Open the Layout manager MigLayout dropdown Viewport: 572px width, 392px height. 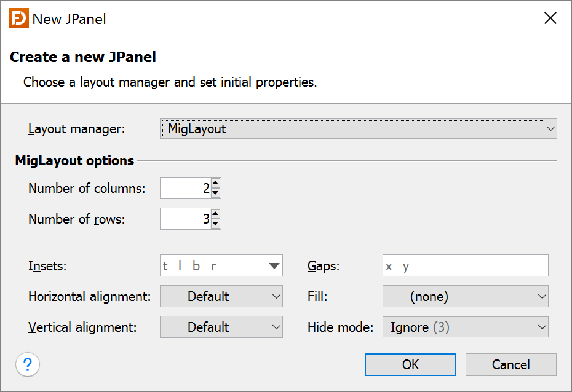coord(358,128)
